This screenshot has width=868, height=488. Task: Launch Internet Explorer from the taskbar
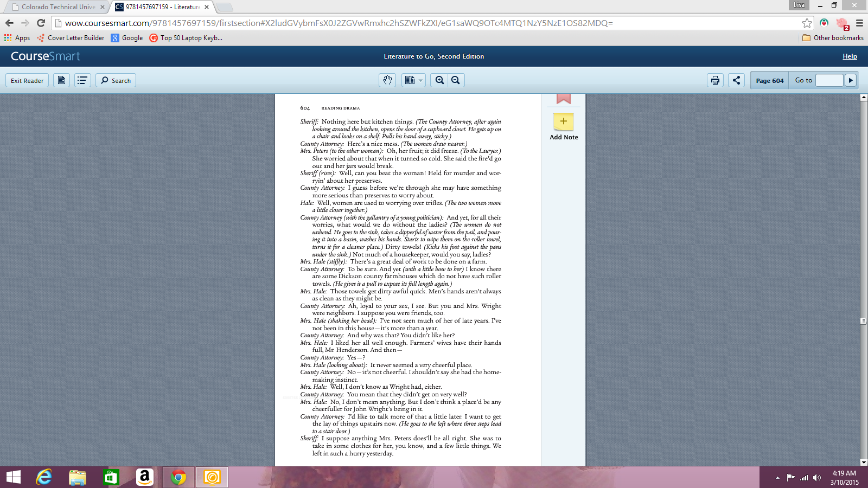pyautogui.click(x=44, y=477)
